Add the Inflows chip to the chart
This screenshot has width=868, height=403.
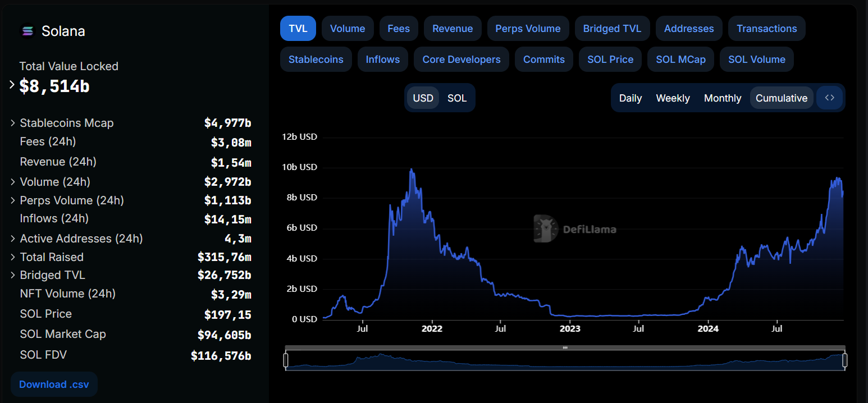(383, 59)
